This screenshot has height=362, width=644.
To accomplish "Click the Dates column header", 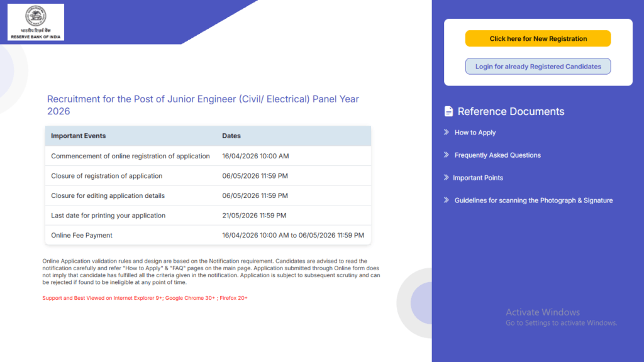I will point(231,136).
